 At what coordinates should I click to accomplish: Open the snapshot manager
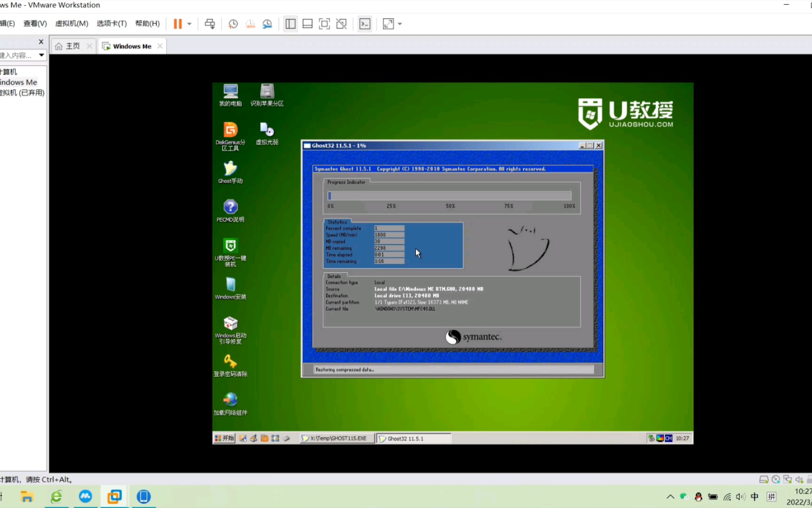[x=267, y=24]
